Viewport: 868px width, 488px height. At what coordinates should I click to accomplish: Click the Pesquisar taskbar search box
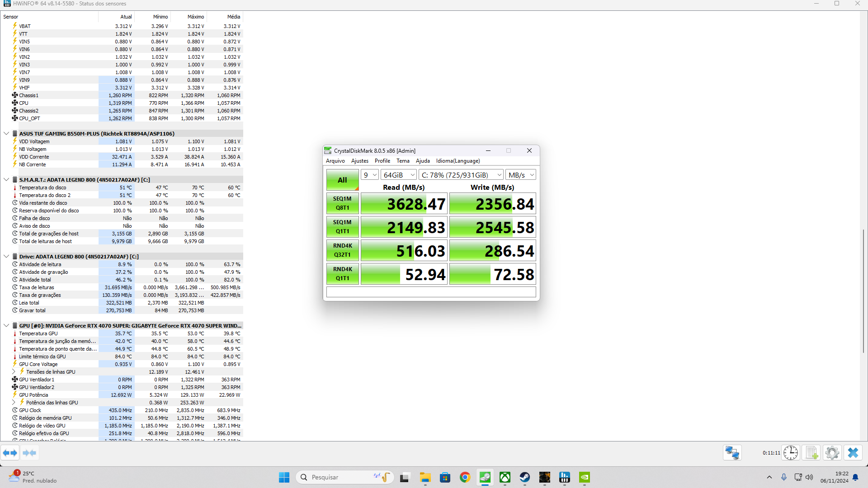coord(344,477)
